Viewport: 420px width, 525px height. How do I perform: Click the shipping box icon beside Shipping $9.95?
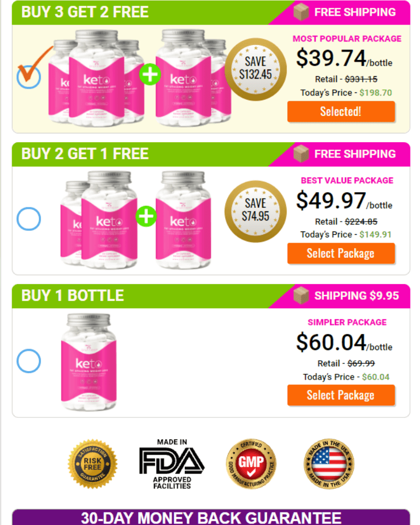[301, 295]
